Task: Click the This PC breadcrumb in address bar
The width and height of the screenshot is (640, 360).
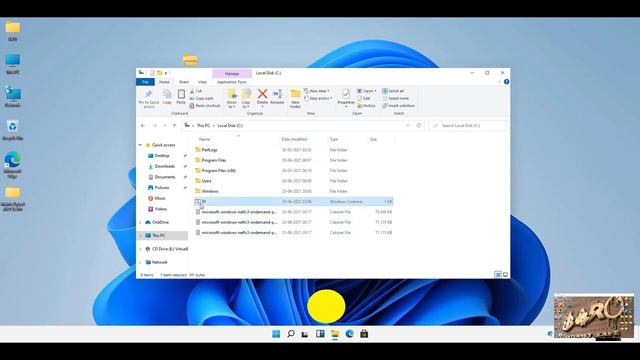Action: (x=203, y=126)
